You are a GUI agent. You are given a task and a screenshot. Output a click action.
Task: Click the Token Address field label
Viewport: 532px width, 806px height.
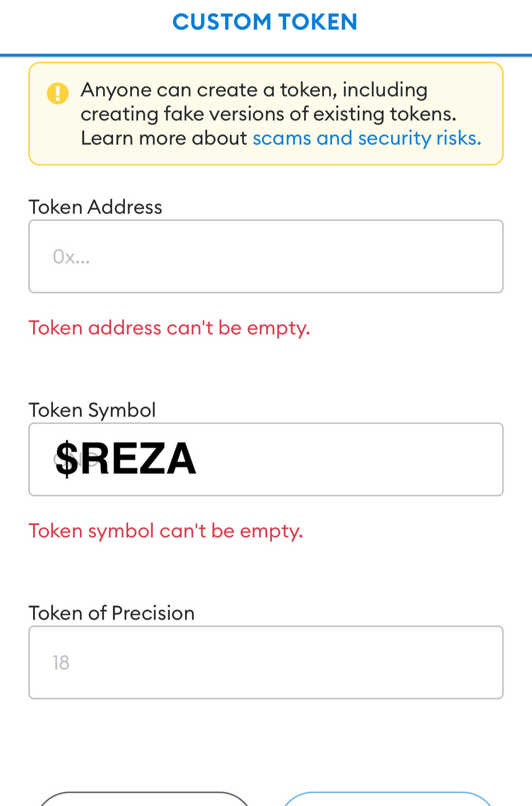[x=96, y=207]
